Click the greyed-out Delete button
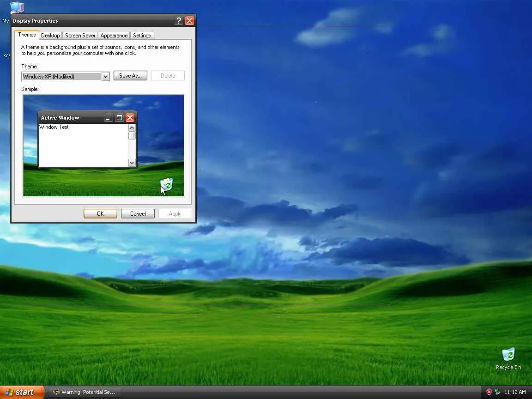The height and width of the screenshot is (399, 532). (x=168, y=76)
